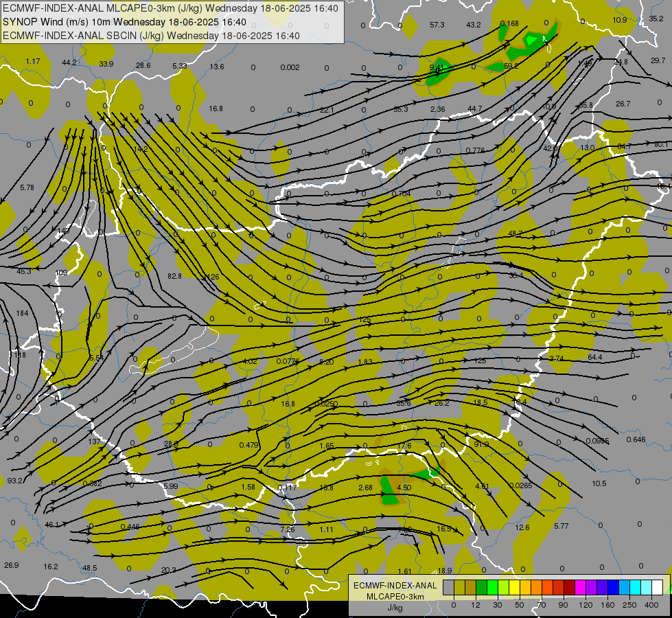Click the map value 59.2
The width and height of the screenshot is (672, 618).
tap(511, 66)
